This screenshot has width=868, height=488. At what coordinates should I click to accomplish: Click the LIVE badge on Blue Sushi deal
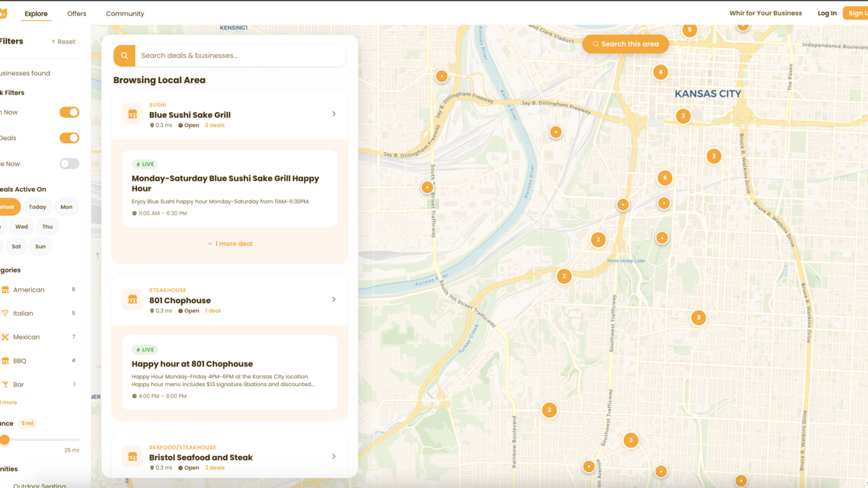[145, 164]
